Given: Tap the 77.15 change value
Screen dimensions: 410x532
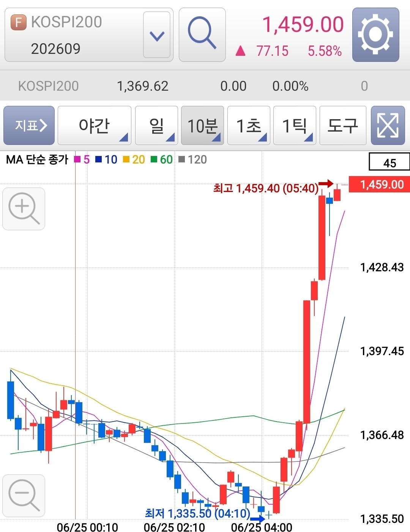Looking at the screenshot, I should pyautogui.click(x=272, y=51).
